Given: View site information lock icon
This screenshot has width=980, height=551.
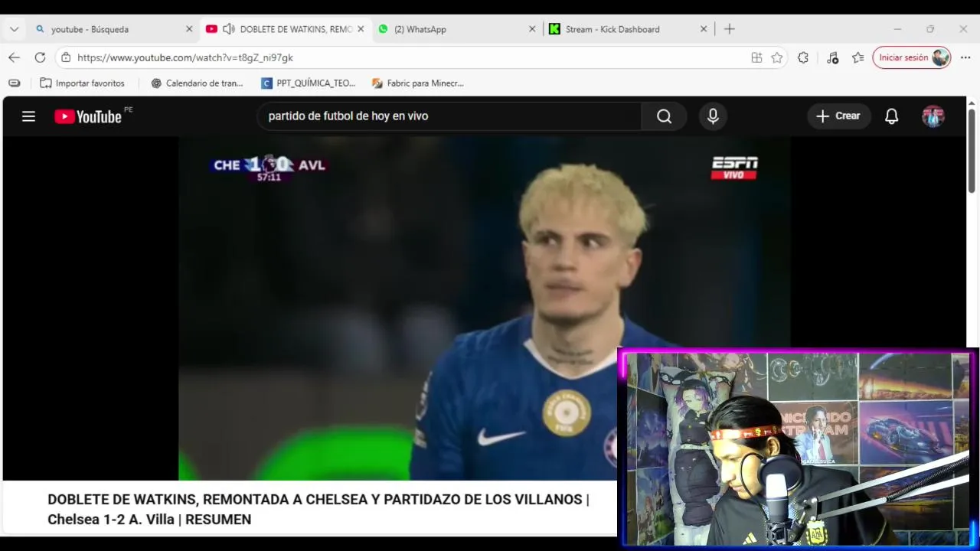Looking at the screenshot, I should [66, 57].
